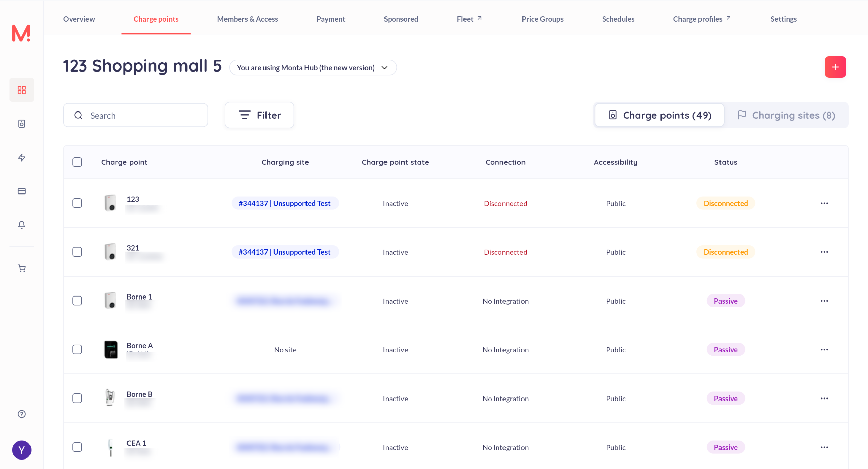Viewport: 868px width, 469px height.
Task: Click into the Search field
Action: click(x=136, y=116)
